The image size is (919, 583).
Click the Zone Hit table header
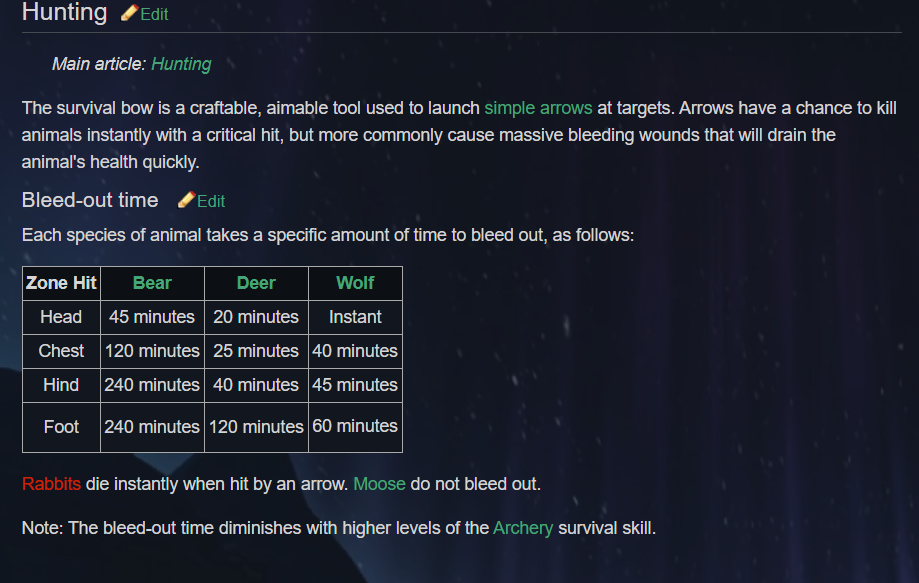pos(61,283)
